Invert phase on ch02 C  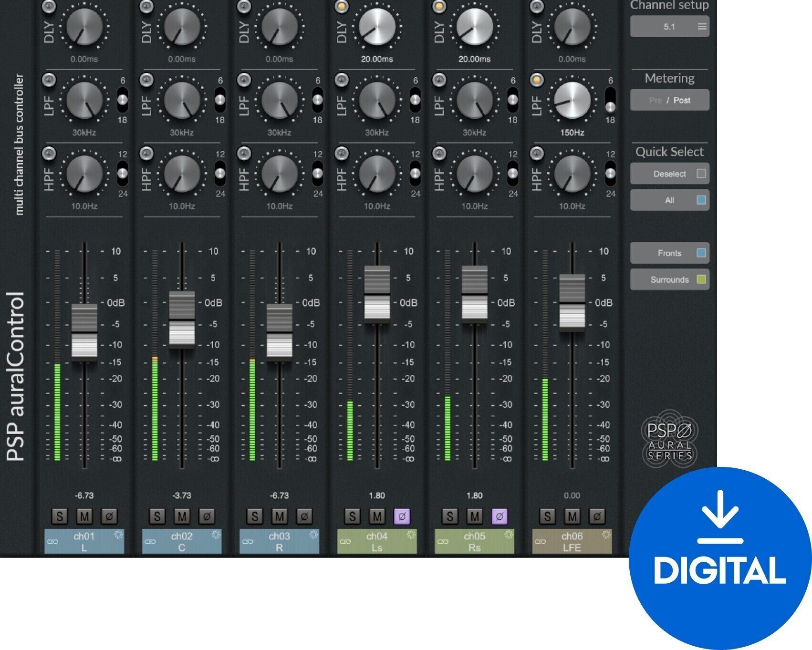pos(207,516)
